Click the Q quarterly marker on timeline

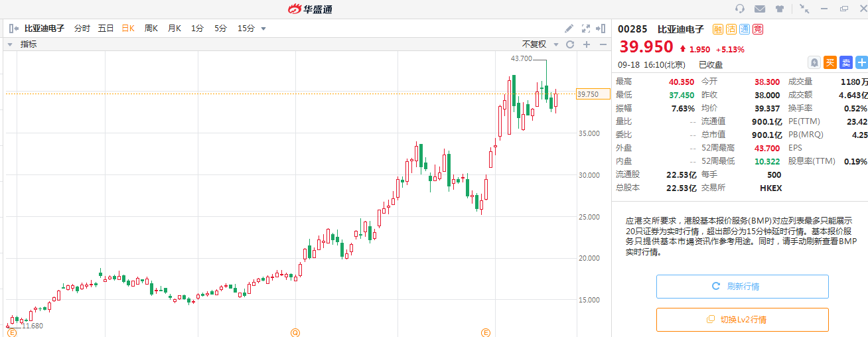click(295, 332)
